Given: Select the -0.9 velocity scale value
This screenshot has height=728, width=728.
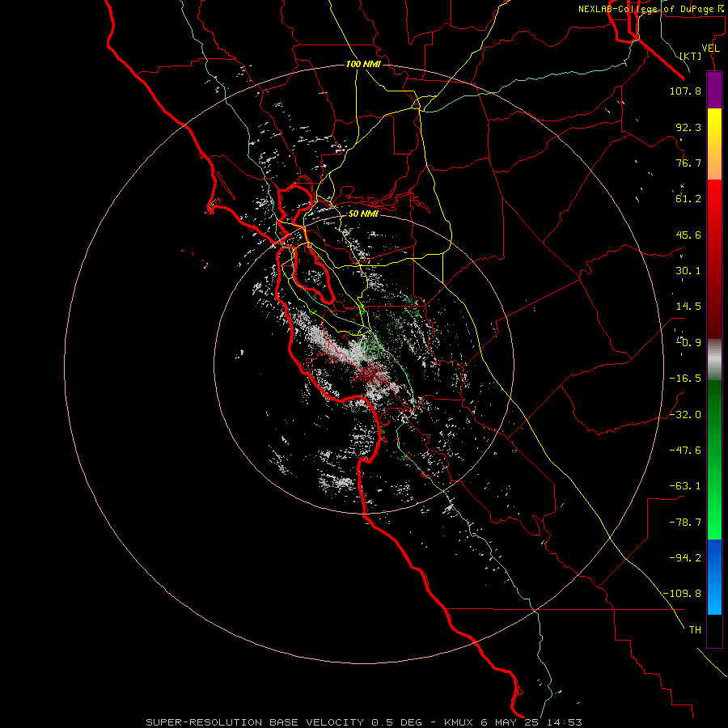Looking at the screenshot, I should click(688, 343).
